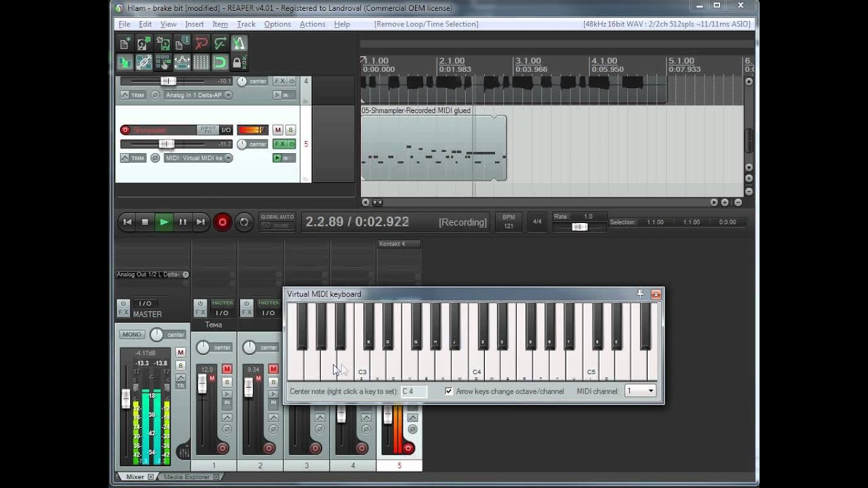Image resolution: width=868 pixels, height=488 pixels.
Task: Open the Analog Out 1/2 master output dropdown
Action: point(153,274)
